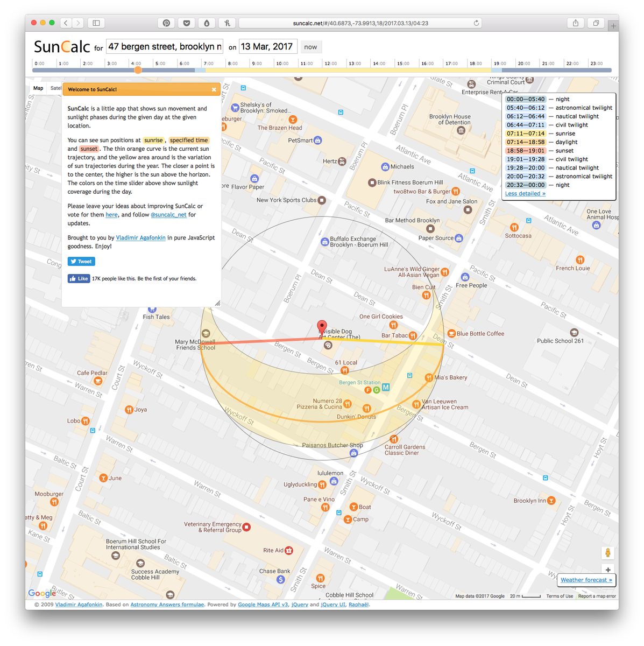Click the Terms of Use map link

point(560,596)
